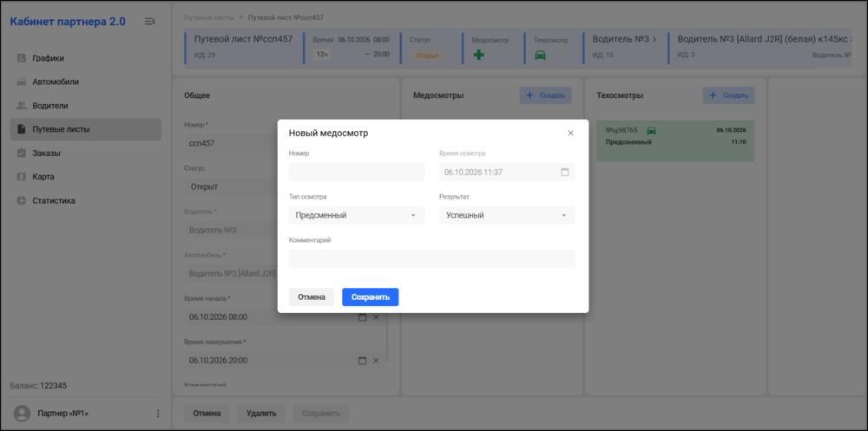Open Карта in the sidebar

pyautogui.click(x=86, y=177)
